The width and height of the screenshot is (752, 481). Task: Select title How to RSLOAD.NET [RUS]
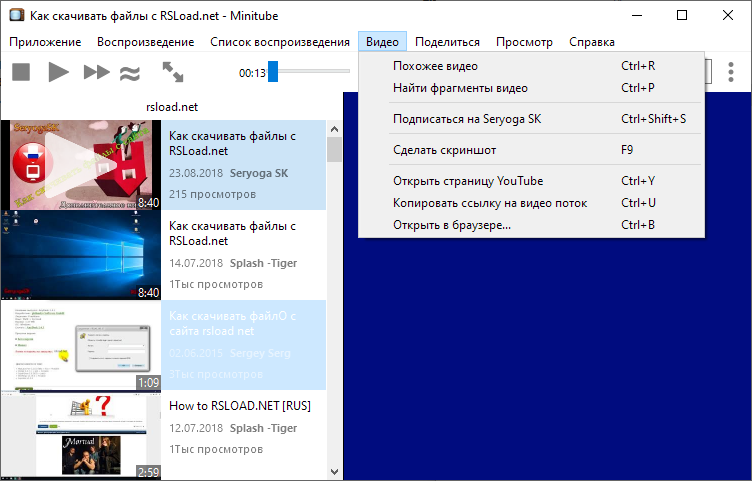[x=240, y=406]
